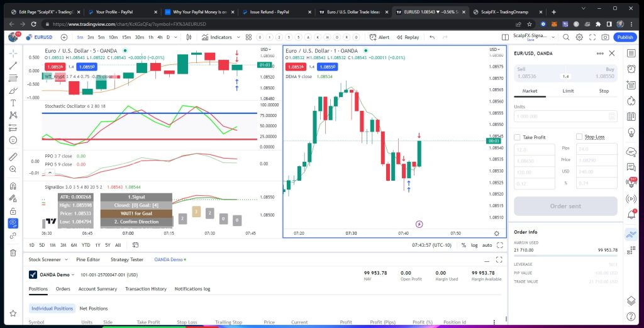The image size is (644, 328).
Task: Open the Account Summary tab
Action: pyautogui.click(x=97, y=289)
